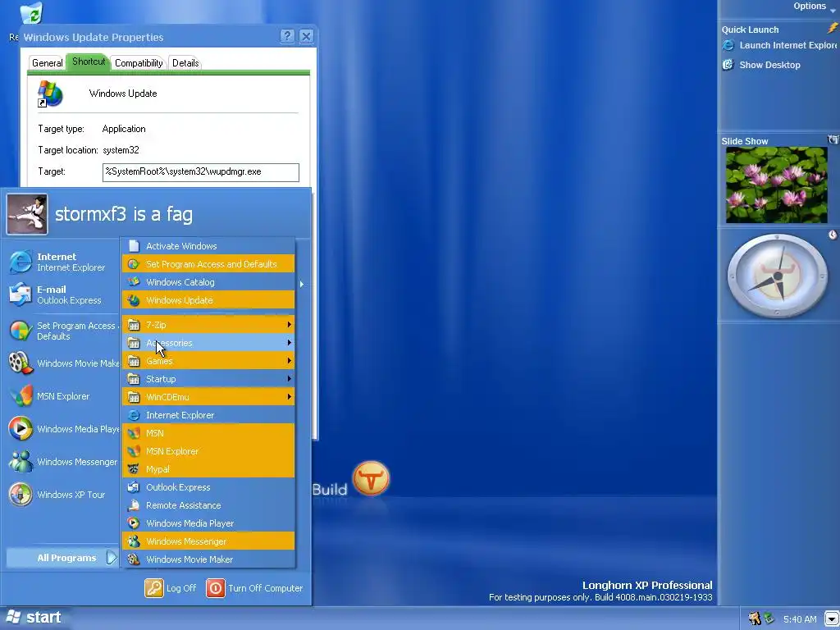Click the help question mark button
The height and width of the screenshot is (630, 840).
[288, 36]
